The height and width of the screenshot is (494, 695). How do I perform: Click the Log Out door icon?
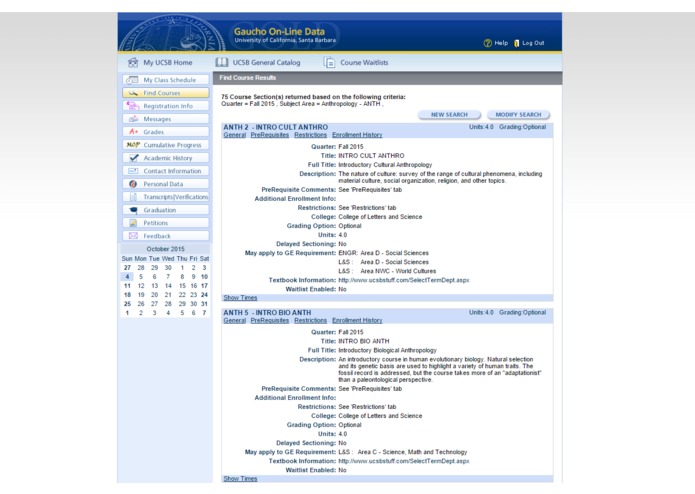516,43
